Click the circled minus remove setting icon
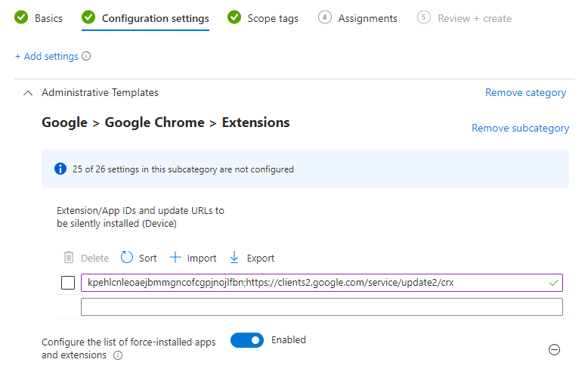This screenshot has width=588, height=378. [x=554, y=349]
